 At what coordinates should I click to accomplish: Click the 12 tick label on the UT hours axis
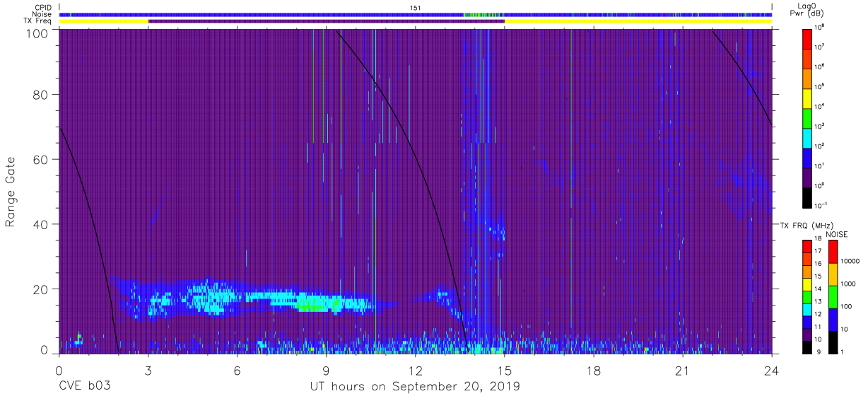click(x=416, y=370)
